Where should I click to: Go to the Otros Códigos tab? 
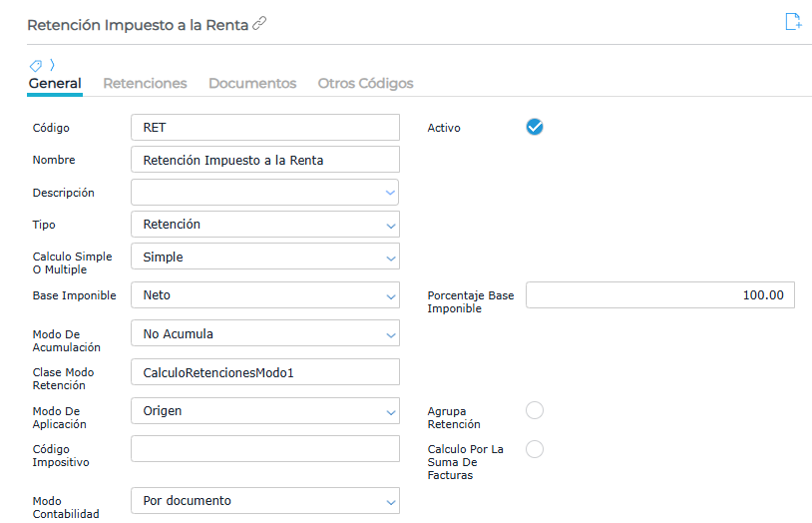(365, 84)
